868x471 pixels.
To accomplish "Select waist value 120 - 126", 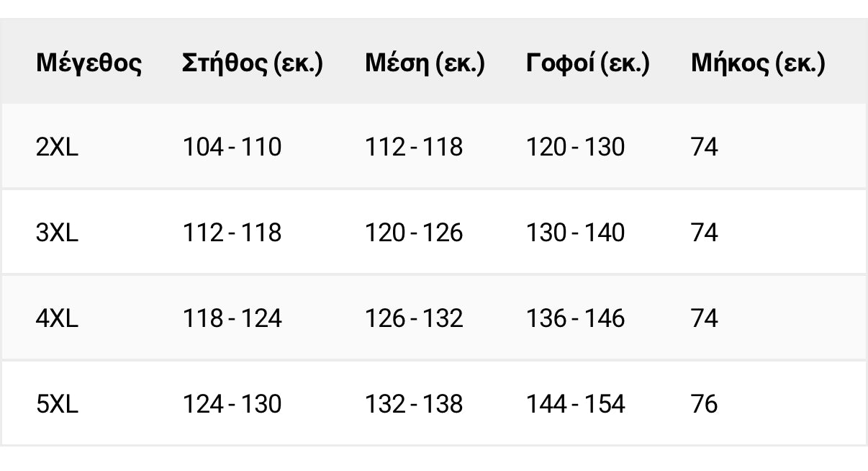I will (414, 233).
